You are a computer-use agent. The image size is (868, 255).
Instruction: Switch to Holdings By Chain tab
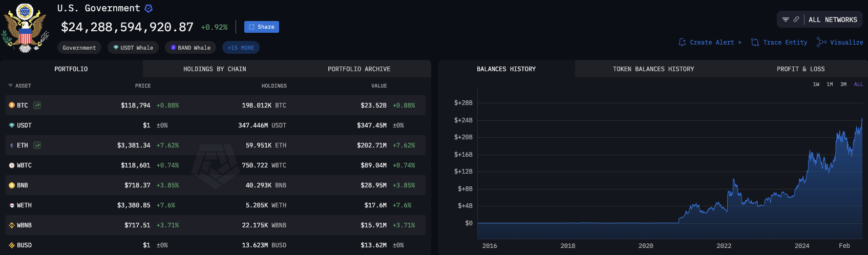tap(215, 69)
